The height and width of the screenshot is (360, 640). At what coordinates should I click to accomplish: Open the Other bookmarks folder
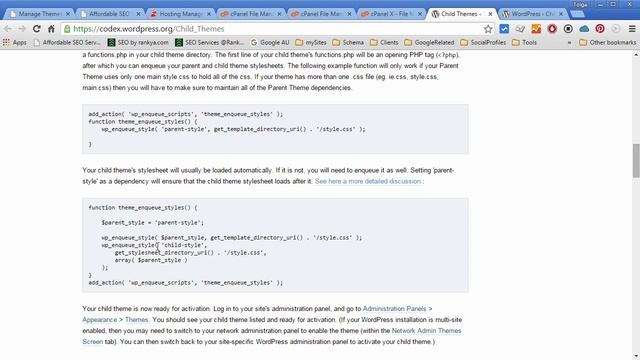click(608, 42)
